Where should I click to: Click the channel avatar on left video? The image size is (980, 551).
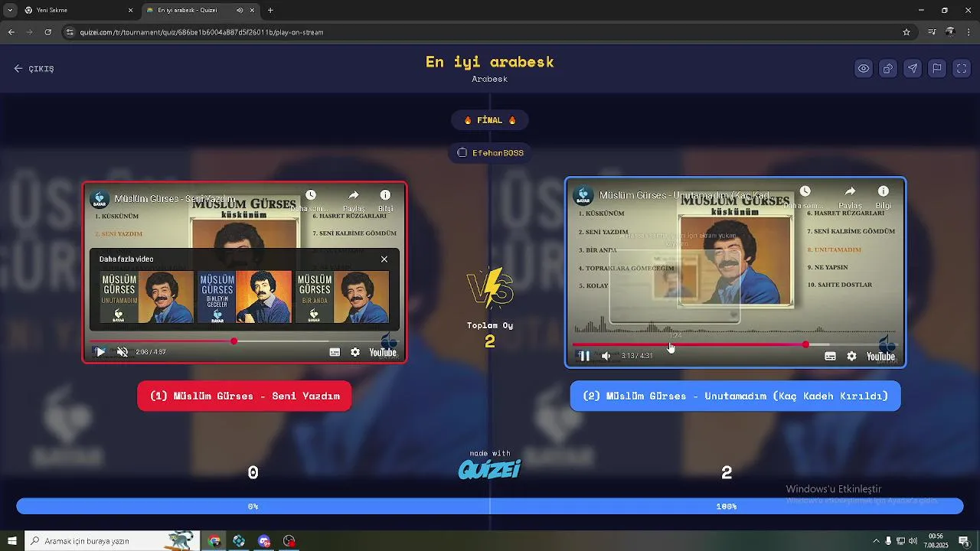[100, 199]
